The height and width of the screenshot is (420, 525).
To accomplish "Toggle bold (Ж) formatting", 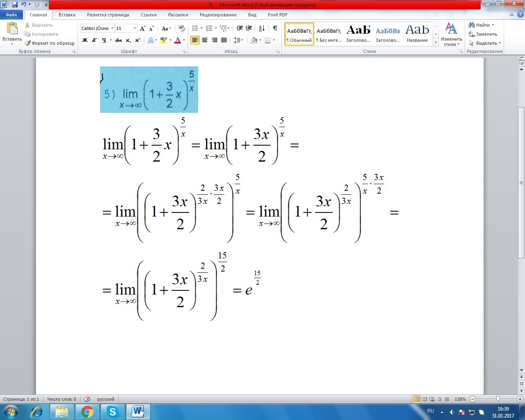I will (85, 40).
